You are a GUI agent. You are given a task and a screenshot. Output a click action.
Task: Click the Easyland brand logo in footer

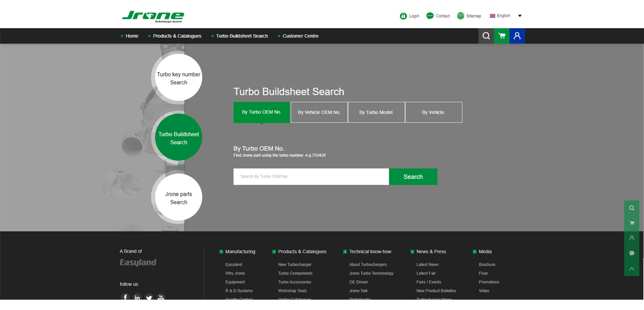[138, 262]
